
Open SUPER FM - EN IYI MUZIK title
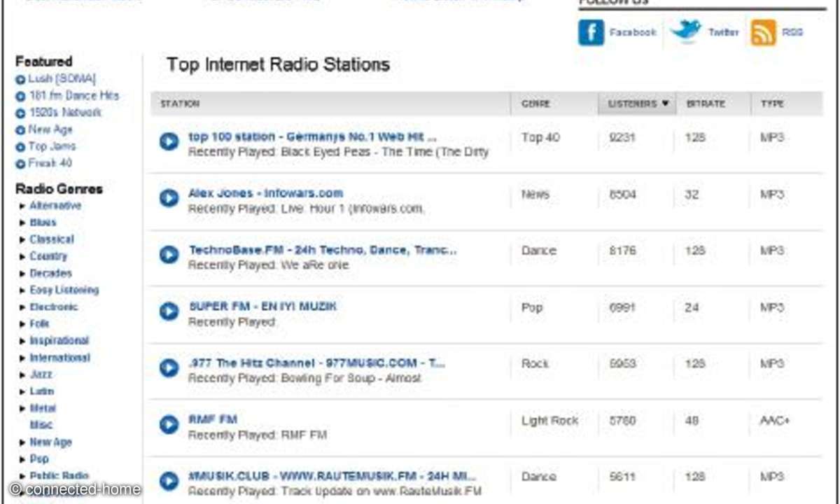coord(262,307)
